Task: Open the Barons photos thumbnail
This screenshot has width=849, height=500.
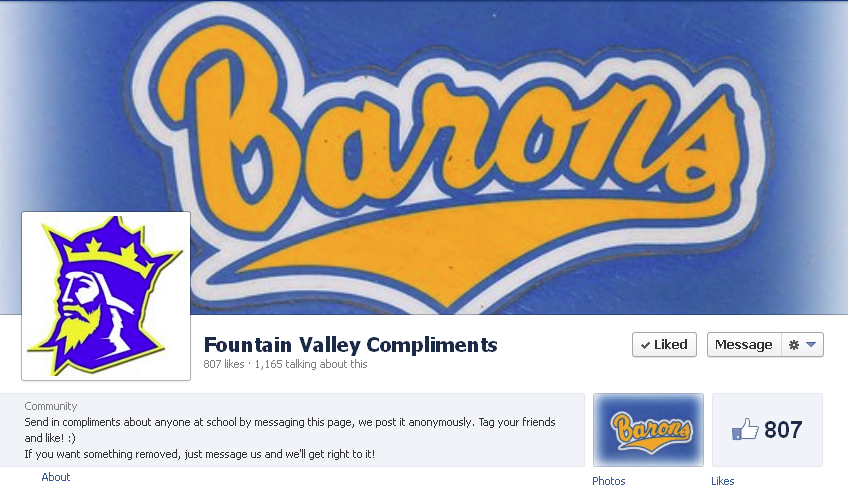Action: [x=648, y=430]
